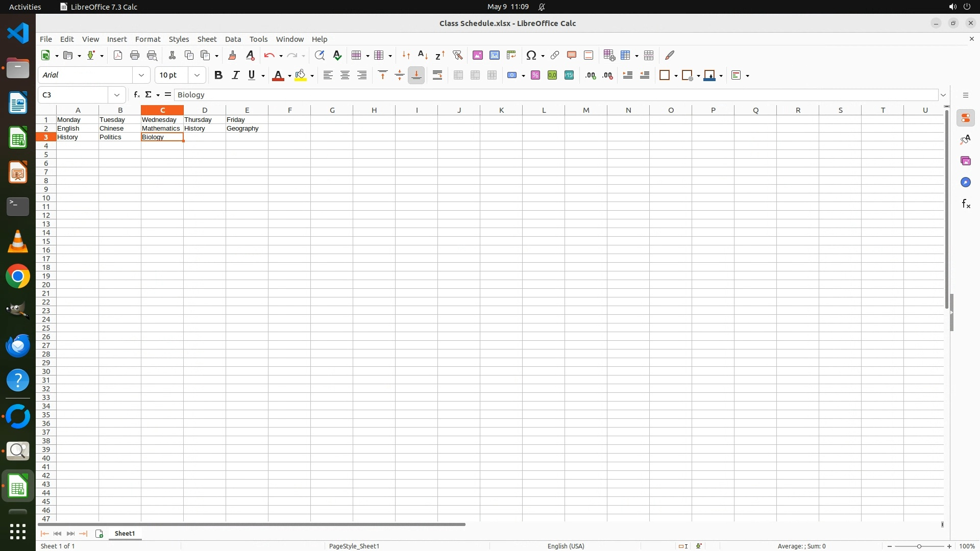Screen dimensions: 980x551
Task: Open the Navigator sidebar panel
Action: [x=965, y=183]
